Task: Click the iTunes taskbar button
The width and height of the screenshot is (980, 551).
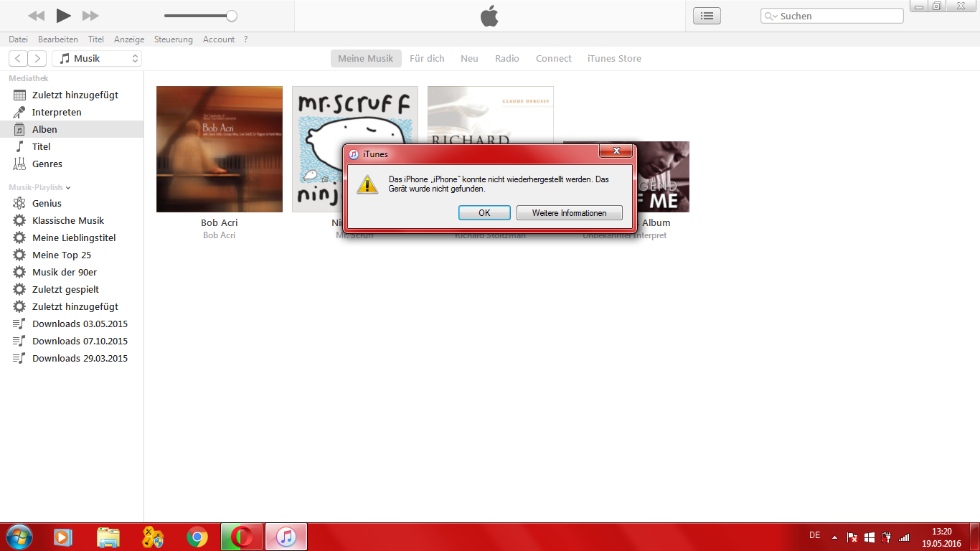Action: 286,537
